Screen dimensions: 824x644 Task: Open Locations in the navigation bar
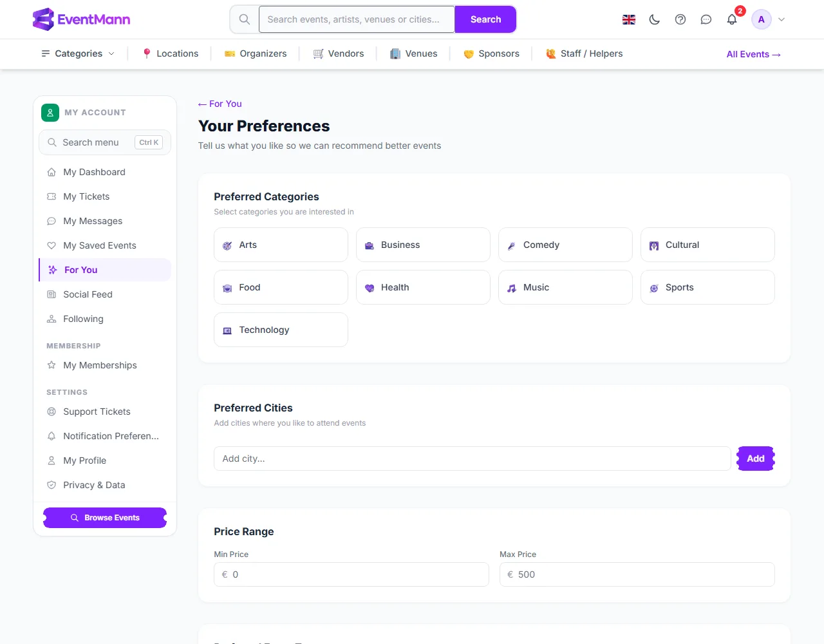point(171,53)
